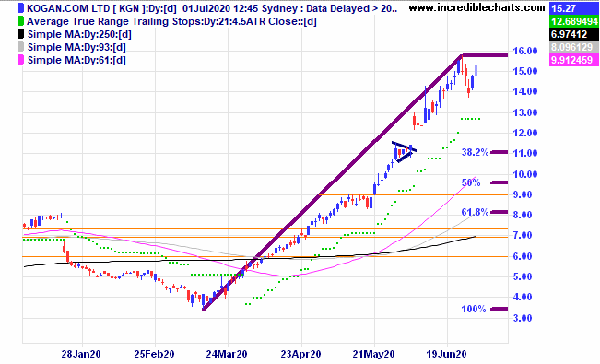Click the blue KOGAN.COM LTD legend swatch

pyautogui.click(x=20, y=8)
